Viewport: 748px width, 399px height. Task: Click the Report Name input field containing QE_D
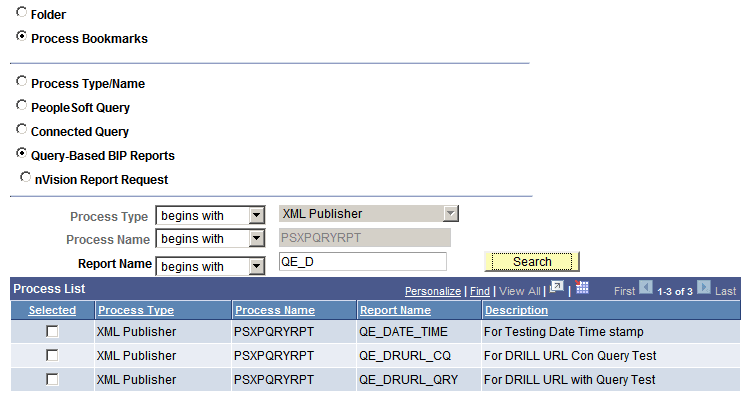coord(363,262)
